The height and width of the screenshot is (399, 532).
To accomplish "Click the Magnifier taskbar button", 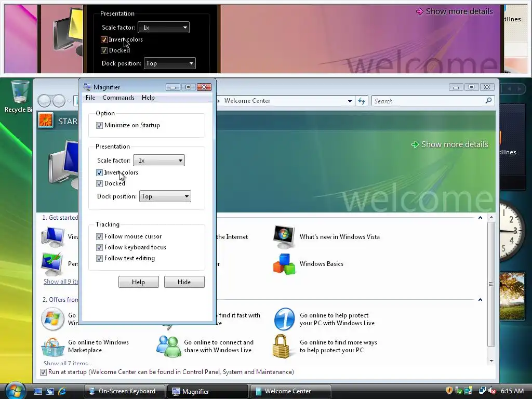I will tap(207, 391).
